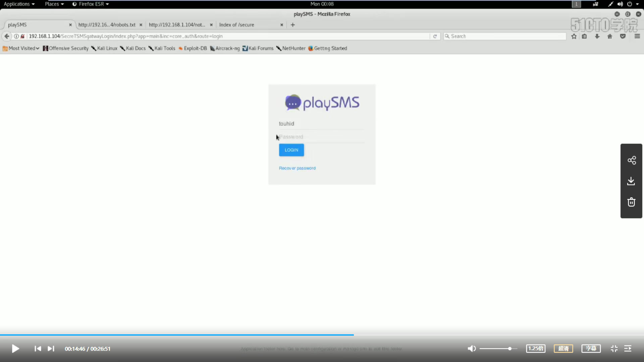Screen dimensions: 644x362
Task: Focus the username field containing touhid
Action: click(x=321, y=124)
